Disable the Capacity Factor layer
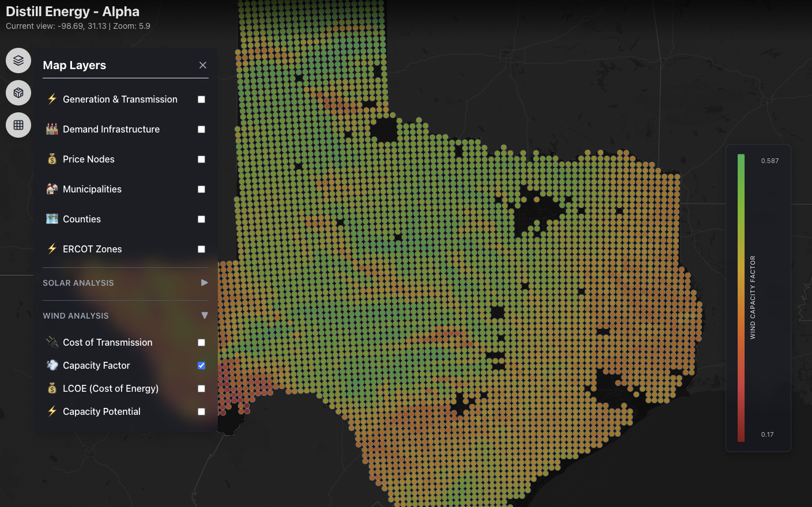Image resolution: width=812 pixels, height=507 pixels. [x=201, y=365]
